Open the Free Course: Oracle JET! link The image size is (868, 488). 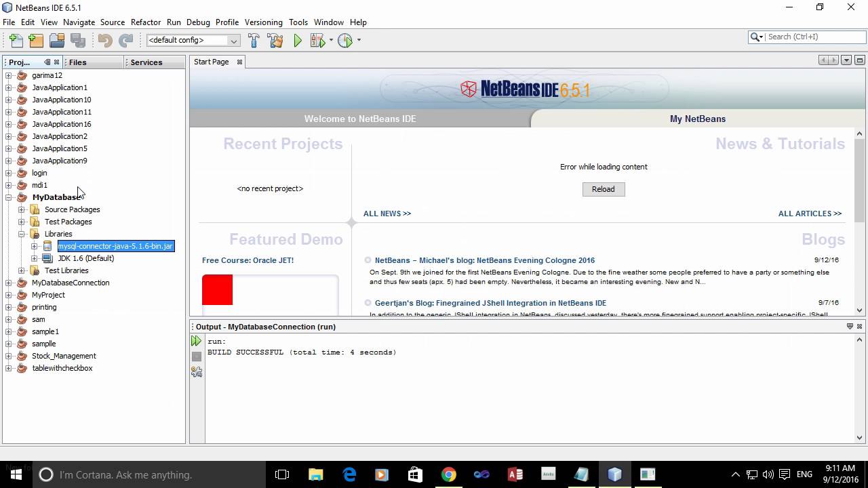tap(248, 260)
